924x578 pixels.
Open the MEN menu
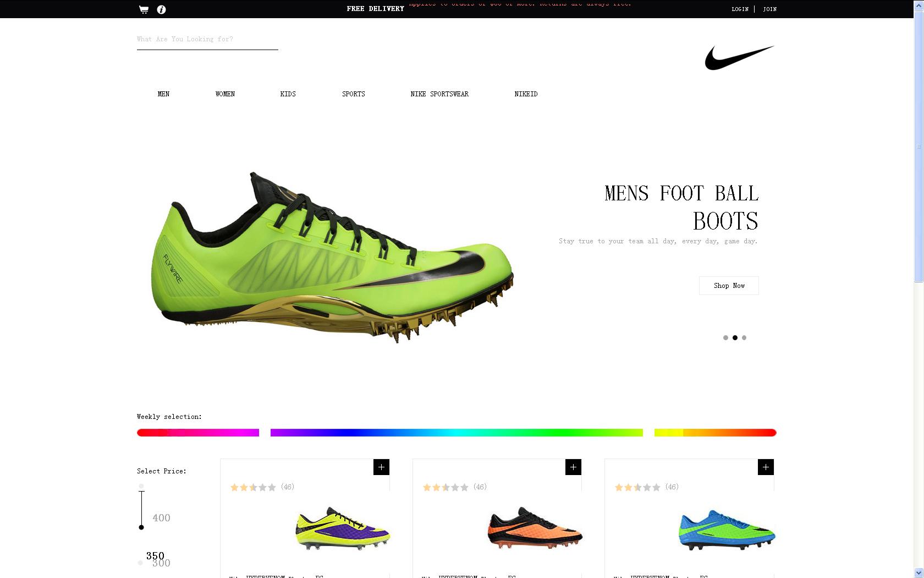click(163, 94)
